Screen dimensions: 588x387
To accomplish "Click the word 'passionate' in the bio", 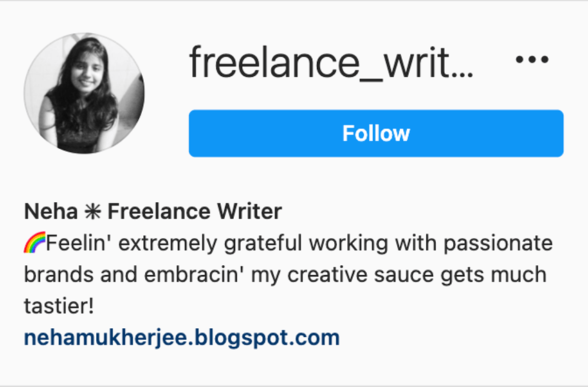I will click(x=498, y=244).
